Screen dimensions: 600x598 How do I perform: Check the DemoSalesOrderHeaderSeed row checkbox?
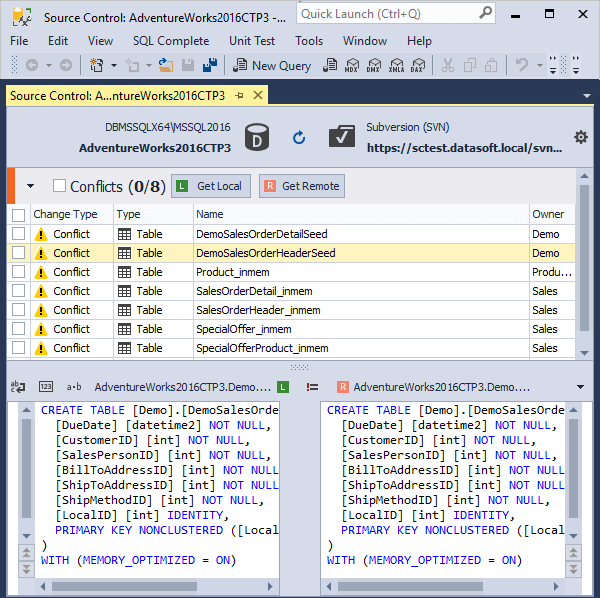pyautogui.click(x=18, y=253)
